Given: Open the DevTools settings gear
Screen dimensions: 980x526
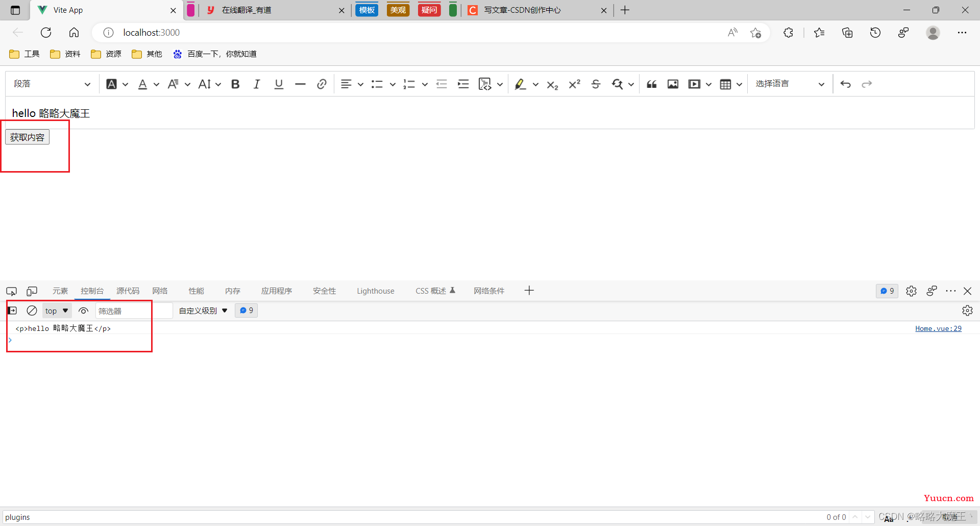Looking at the screenshot, I should [x=911, y=291].
